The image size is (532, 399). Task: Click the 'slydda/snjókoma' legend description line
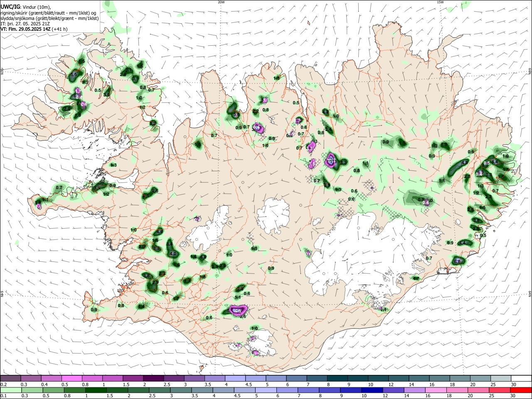coord(49,18)
